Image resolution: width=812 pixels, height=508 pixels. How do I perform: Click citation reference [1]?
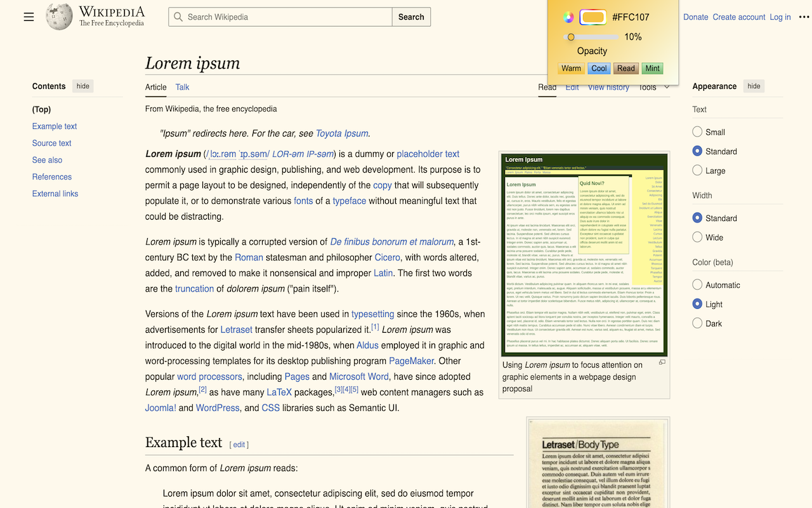pos(375,327)
